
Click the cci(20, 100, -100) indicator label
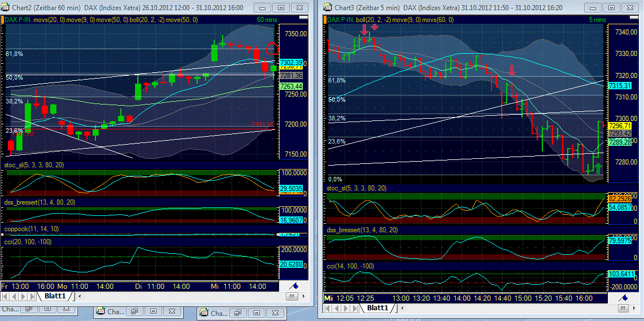[28, 242]
